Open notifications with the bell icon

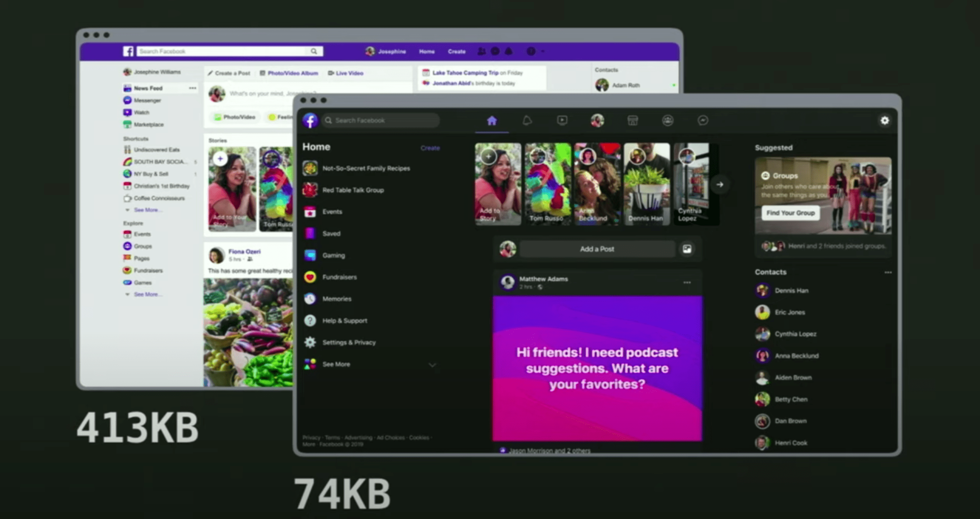528,120
